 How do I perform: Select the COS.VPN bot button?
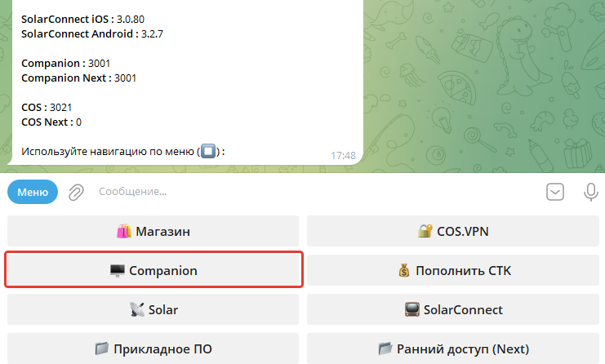(453, 231)
